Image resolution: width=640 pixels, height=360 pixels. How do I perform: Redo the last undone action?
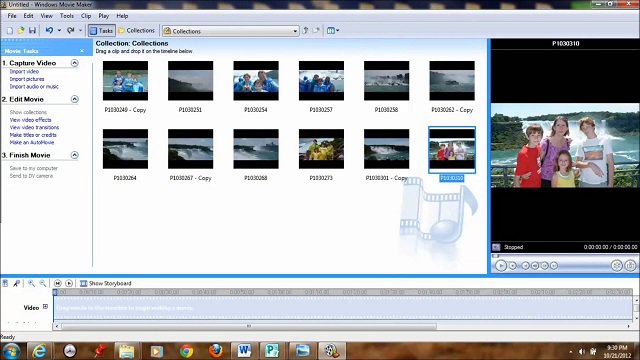71,31
